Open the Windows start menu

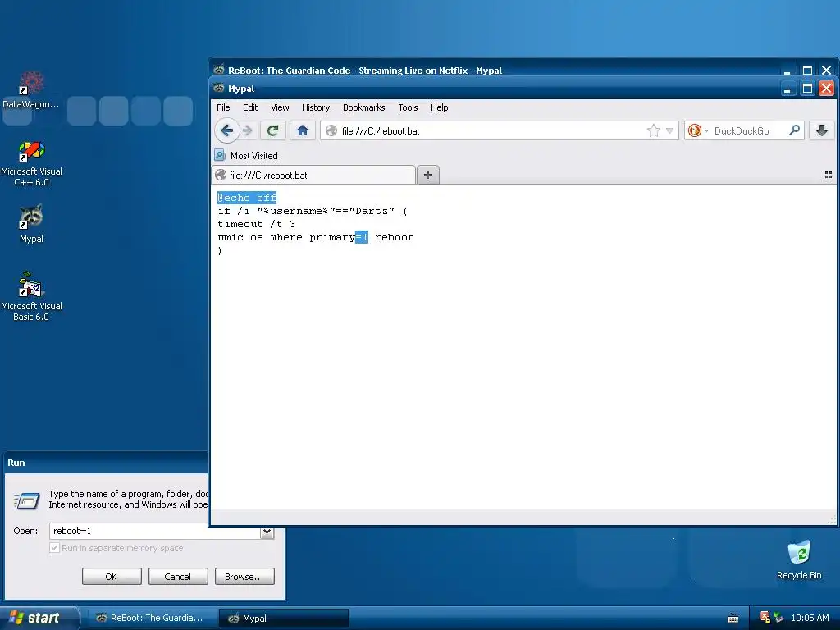(x=39, y=618)
